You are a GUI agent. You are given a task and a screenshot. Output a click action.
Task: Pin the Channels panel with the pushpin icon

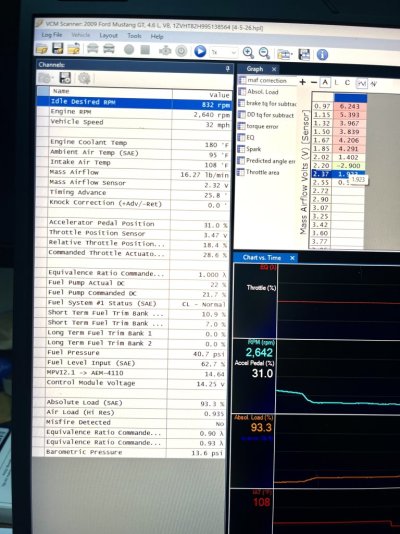coord(227,68)
